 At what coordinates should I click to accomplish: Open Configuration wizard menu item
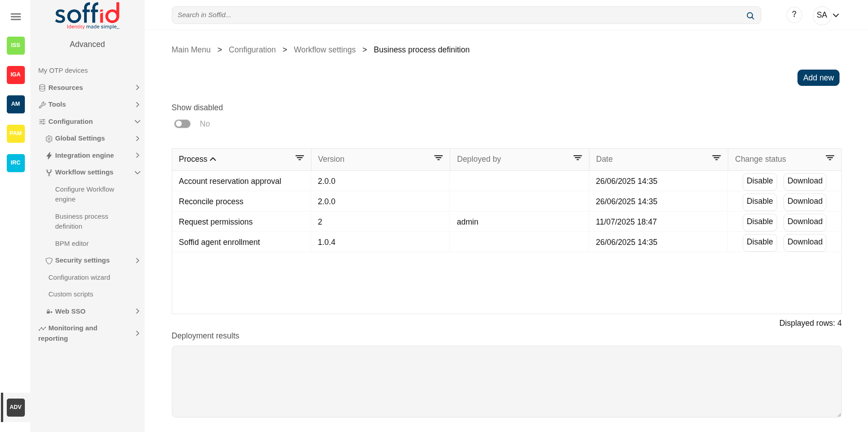click(79, 277)
